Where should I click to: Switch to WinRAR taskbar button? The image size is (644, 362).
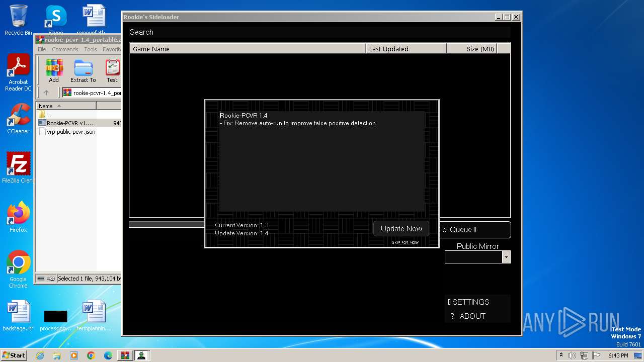pyautogui.click(x=125, y=355)
